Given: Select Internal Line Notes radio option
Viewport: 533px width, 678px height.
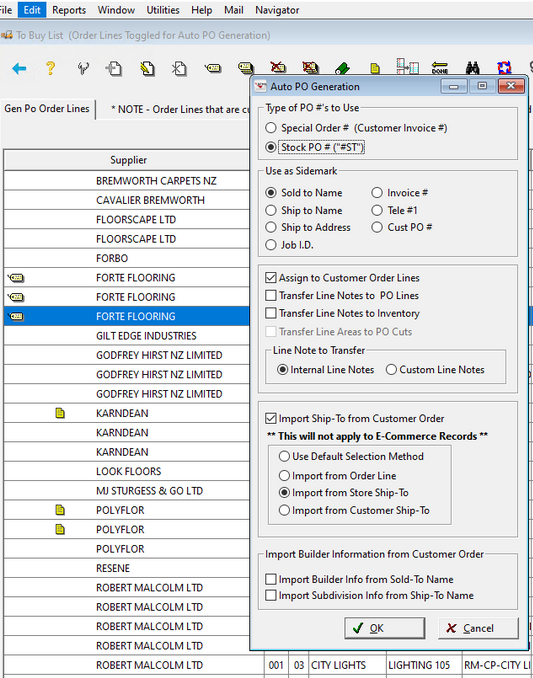Looking at the screenshot, I should (x=282, y=370).
